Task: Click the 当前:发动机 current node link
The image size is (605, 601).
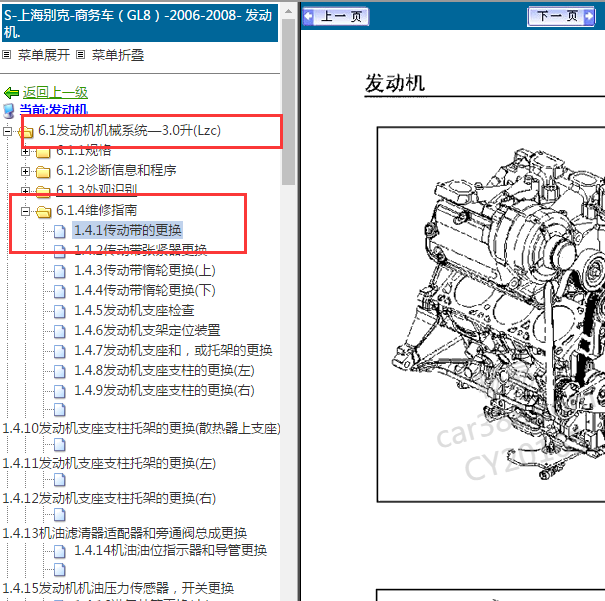Action: tap(54, 110)
